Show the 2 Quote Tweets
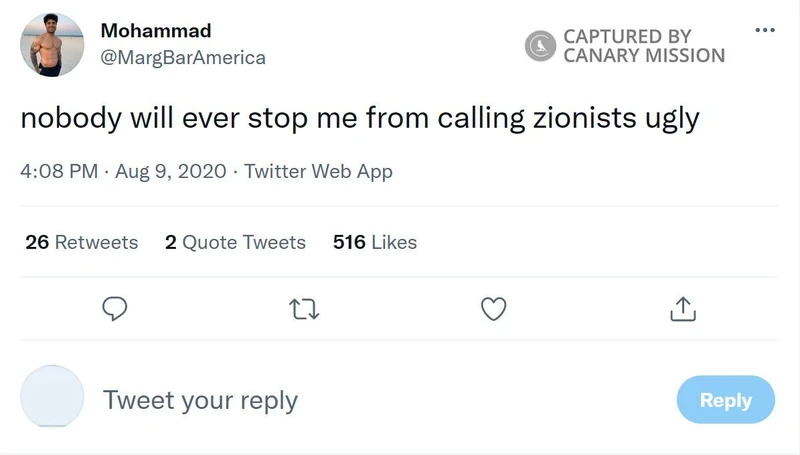Image resolution: width=800 pixels, height=455 pixels. click(x=235, y=242)
